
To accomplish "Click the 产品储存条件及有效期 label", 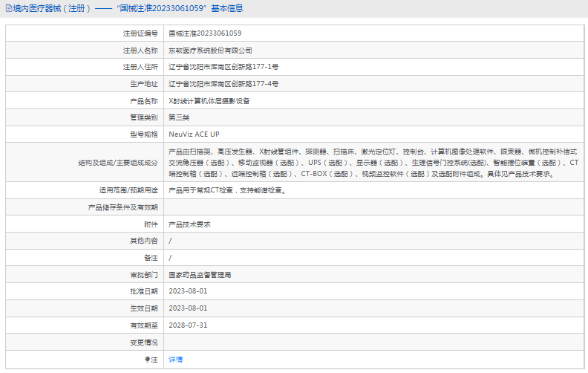I will pyautogui.click(x=123, y=207).
